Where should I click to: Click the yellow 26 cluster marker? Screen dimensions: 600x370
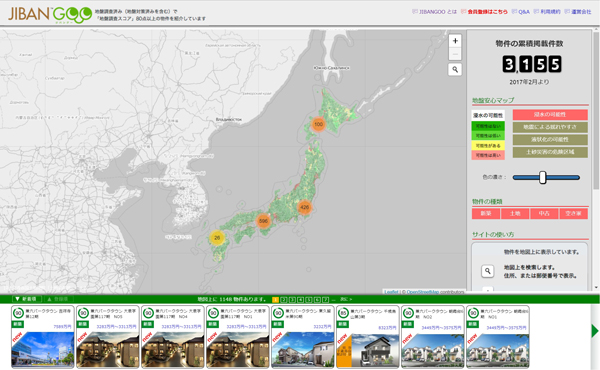(x=217, y=238)
